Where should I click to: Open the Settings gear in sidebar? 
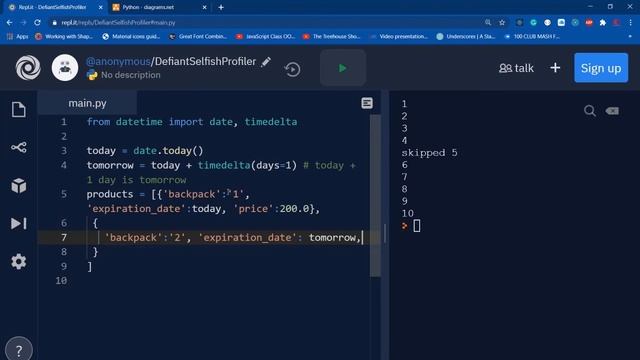tap(19, 261)
